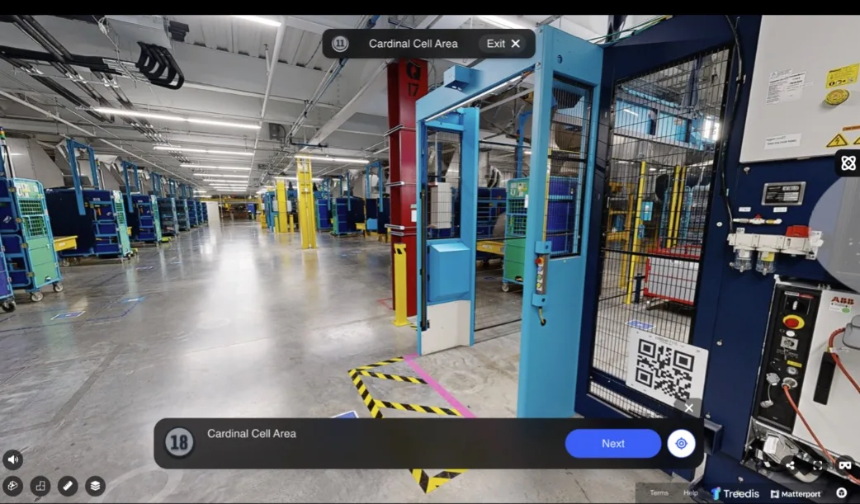Open the Help link
This screenshot has height=504, width=860.
click(x=691, y=493)
